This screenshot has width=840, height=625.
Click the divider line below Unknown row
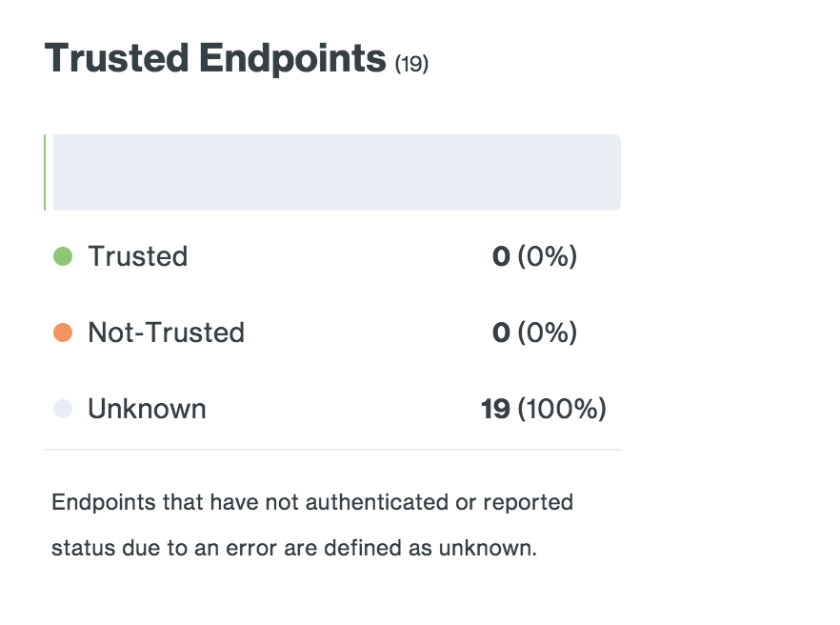pos(332,450)
